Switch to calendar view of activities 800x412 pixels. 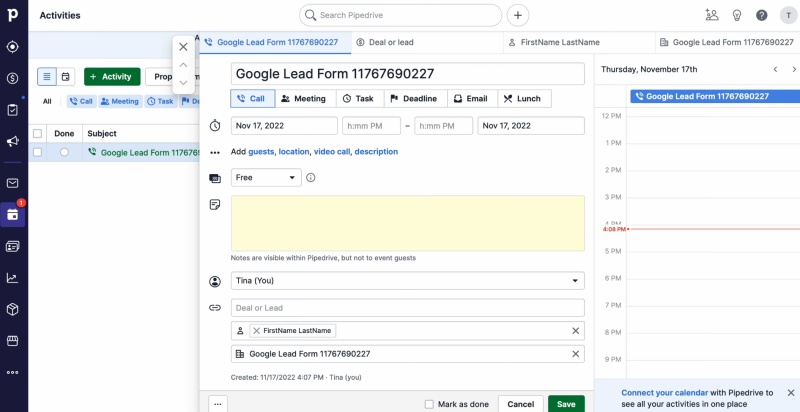click(x=65, y=76)
